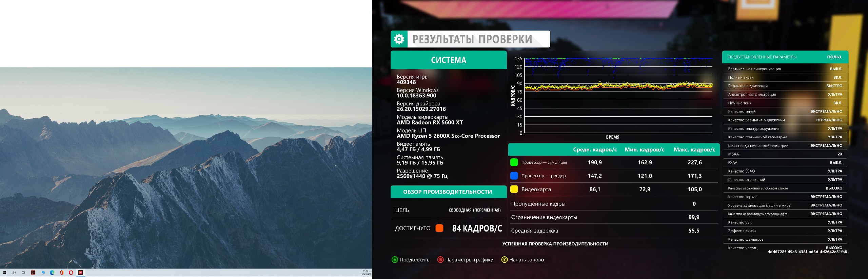Launch Adobe Acrobat from the taskbar

pyautogui.click(x=33, y=273)
